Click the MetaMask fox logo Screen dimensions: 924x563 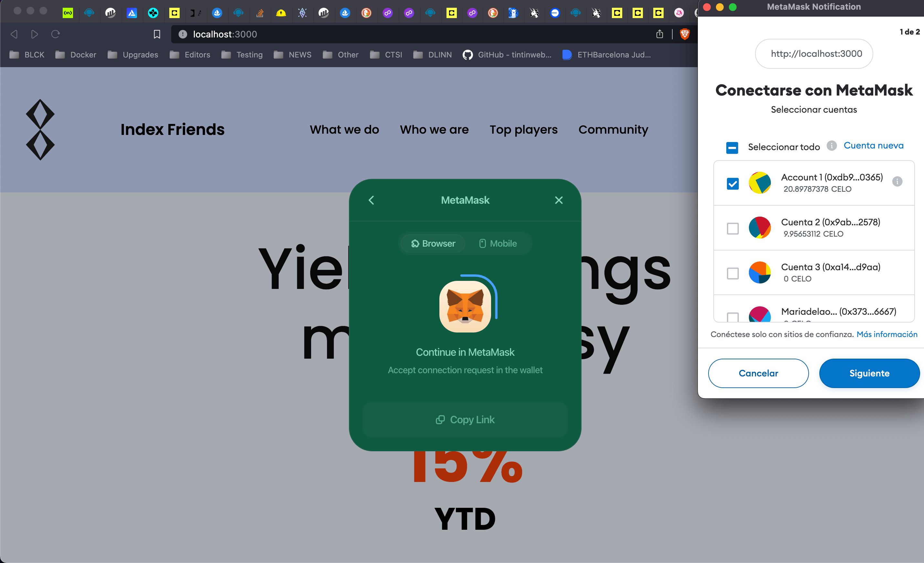point(465,306)
